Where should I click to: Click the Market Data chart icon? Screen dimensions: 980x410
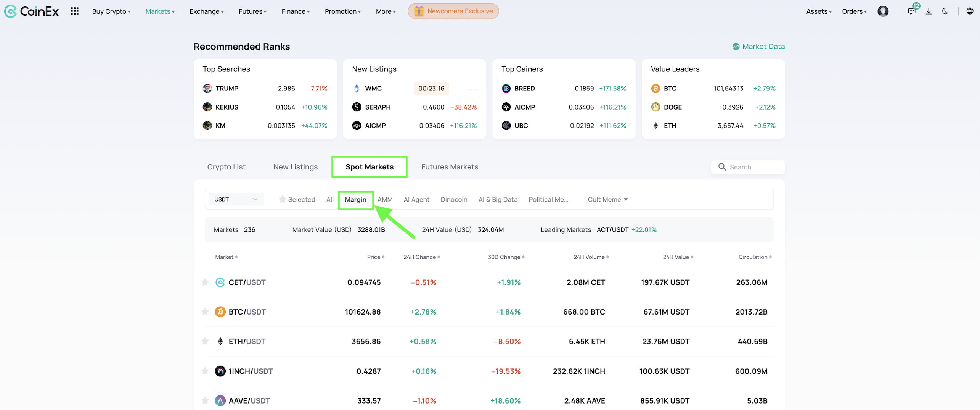coord(736,47)
